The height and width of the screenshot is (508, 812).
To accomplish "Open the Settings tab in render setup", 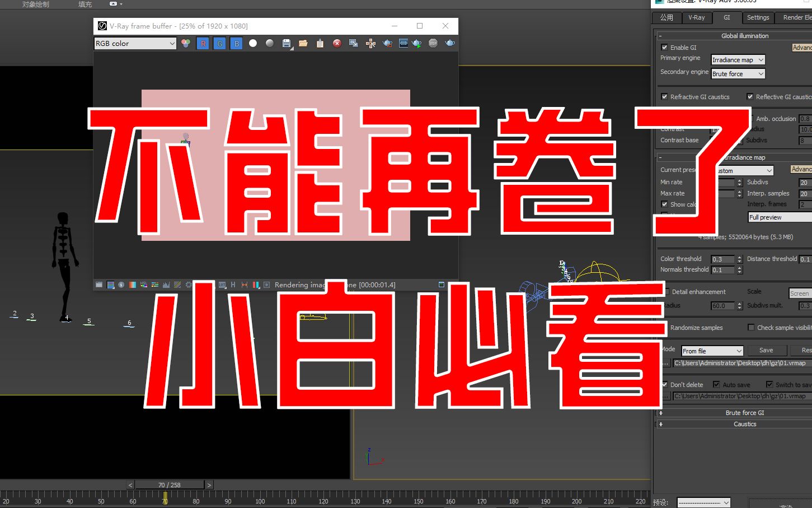I will pos(758,17).
